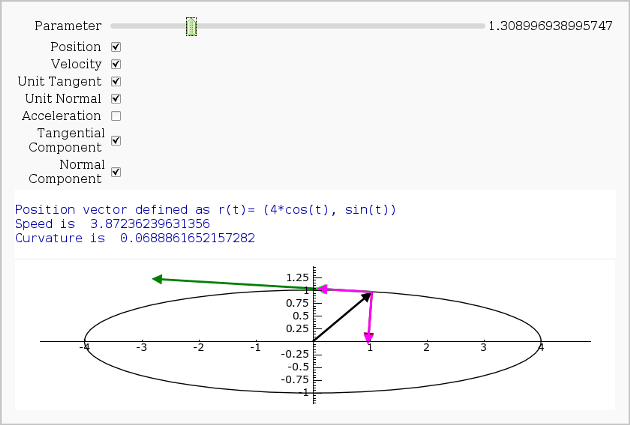Turn off the Unit Normal checkbox
This screenshot has width=630, height=425.
coord(116,98)
